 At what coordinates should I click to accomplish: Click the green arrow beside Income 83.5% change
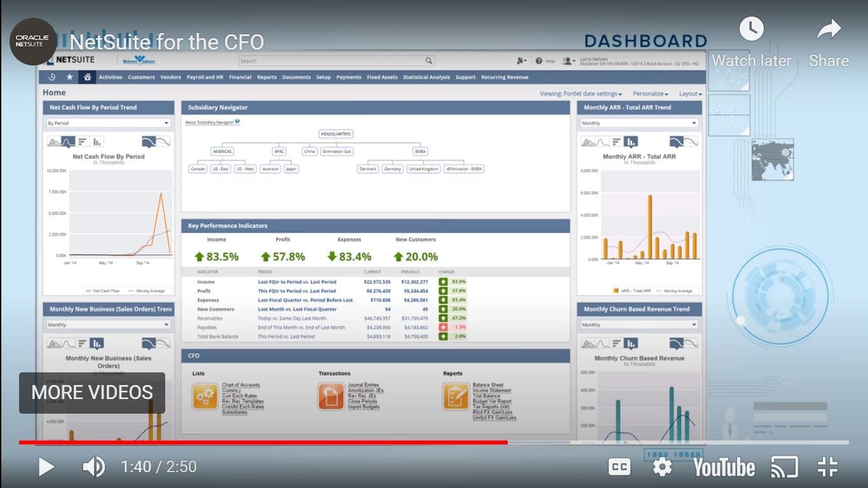444,281
